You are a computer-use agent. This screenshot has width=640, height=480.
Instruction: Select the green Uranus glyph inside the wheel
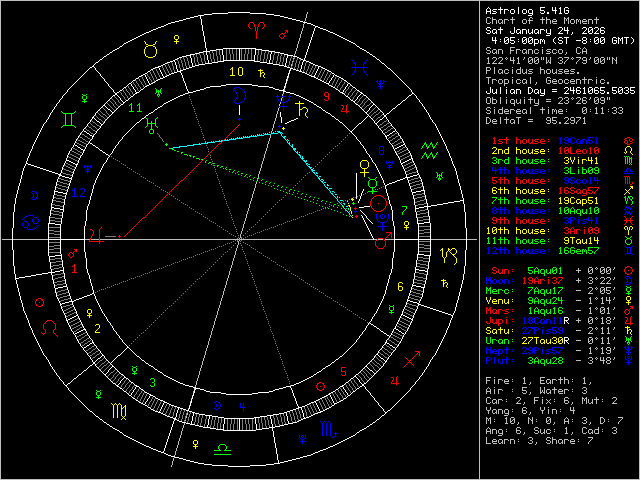[x=152, y=126]
